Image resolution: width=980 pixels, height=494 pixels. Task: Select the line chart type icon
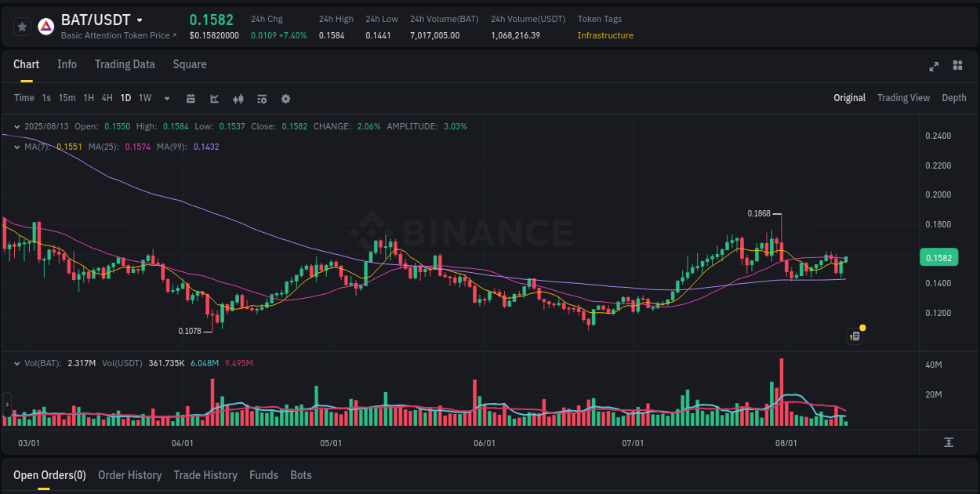click(214, 98)
